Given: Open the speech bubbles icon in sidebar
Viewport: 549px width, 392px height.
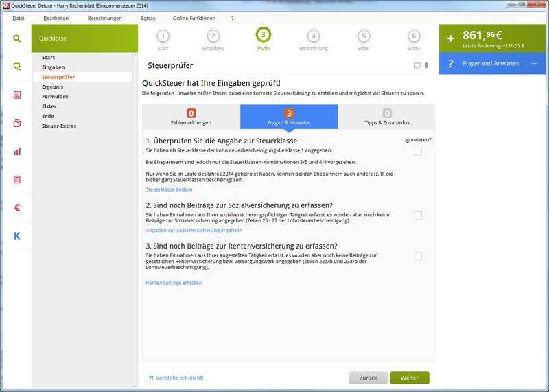Looking at the screenshot, I should (x=16, y=67).
